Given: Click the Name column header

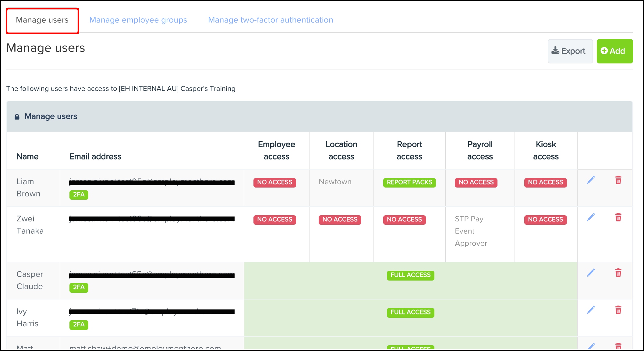Looking at the screenshot, I should [x=27, y=156].
